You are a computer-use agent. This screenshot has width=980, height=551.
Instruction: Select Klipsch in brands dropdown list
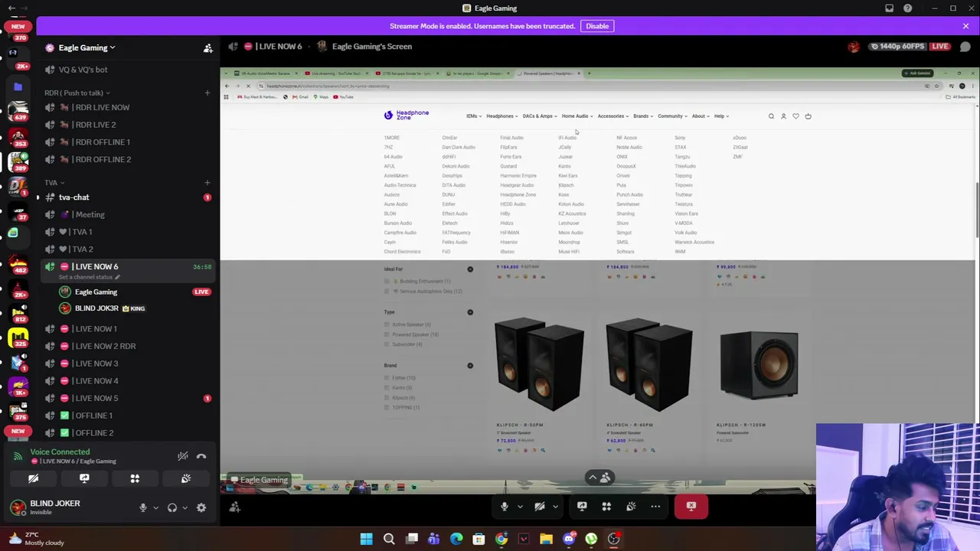566,185
